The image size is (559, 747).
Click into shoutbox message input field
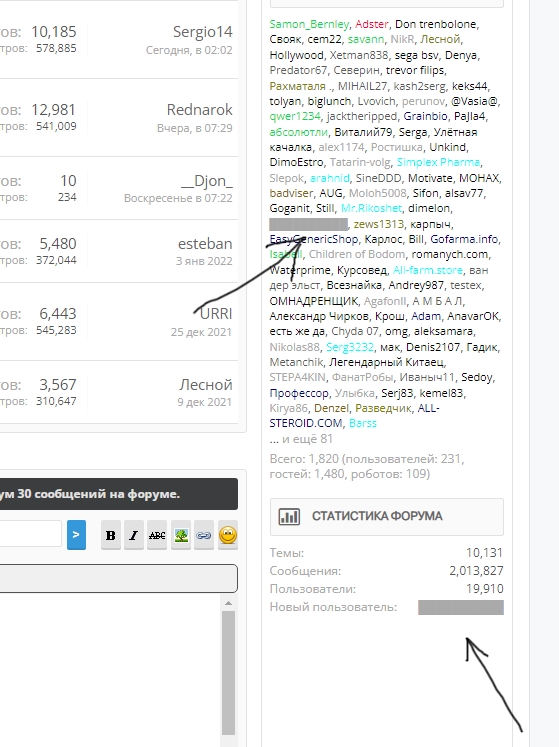[x=30, y=534]
